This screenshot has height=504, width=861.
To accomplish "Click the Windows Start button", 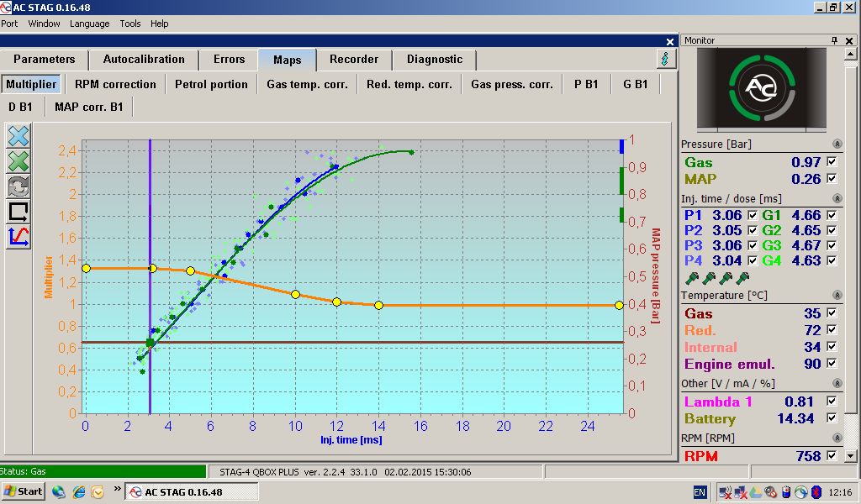I will 24,491.
